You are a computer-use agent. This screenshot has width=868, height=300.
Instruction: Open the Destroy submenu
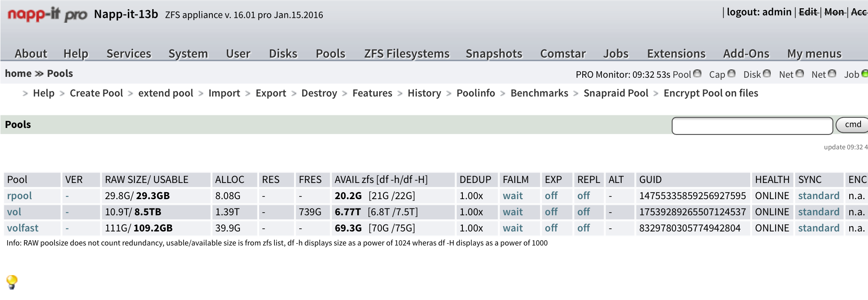tap(319, 93)
